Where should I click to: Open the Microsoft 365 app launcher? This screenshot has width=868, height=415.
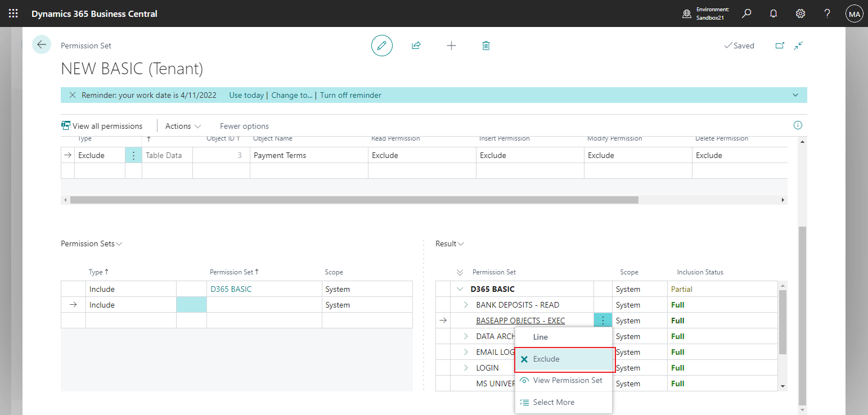coord(13,13)
